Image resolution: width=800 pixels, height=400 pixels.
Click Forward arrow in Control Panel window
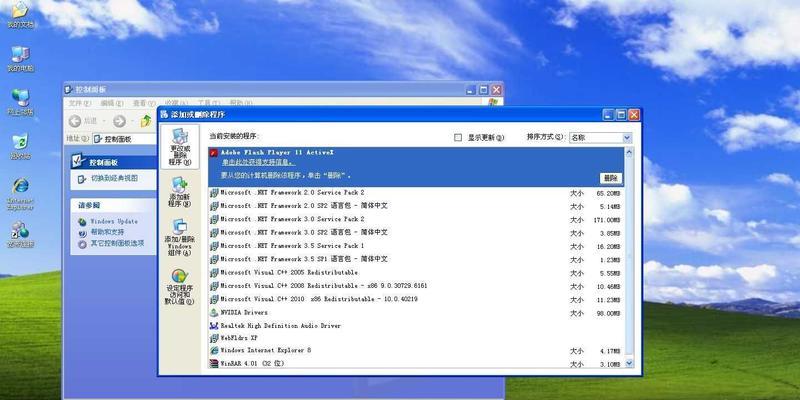tap(119, 121)
